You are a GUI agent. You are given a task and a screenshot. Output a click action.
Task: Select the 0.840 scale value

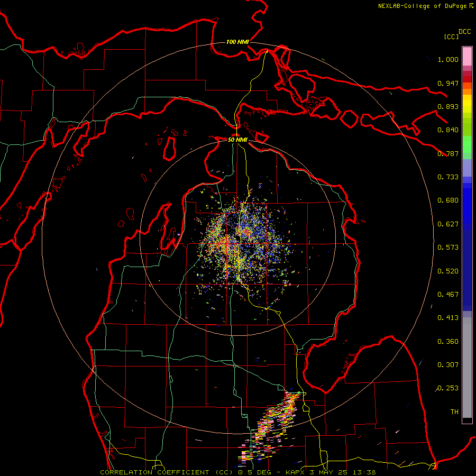click(448, 130)
